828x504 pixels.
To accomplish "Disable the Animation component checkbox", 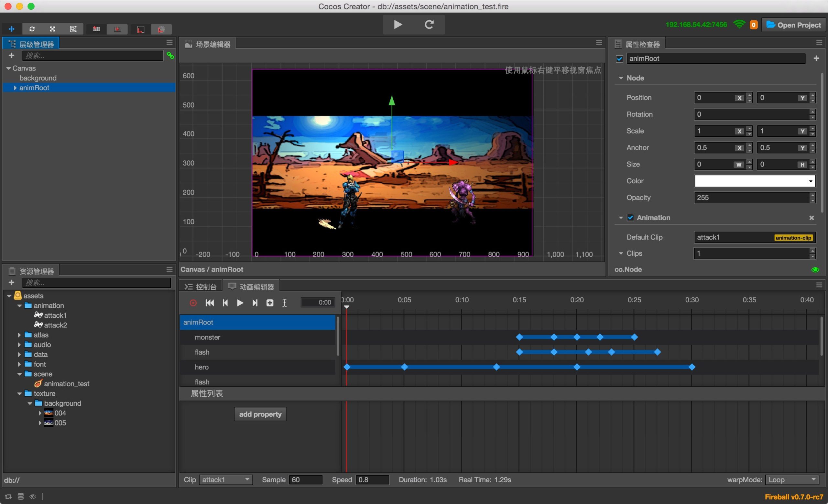I will pyautogui.click(x=630, y=218).
